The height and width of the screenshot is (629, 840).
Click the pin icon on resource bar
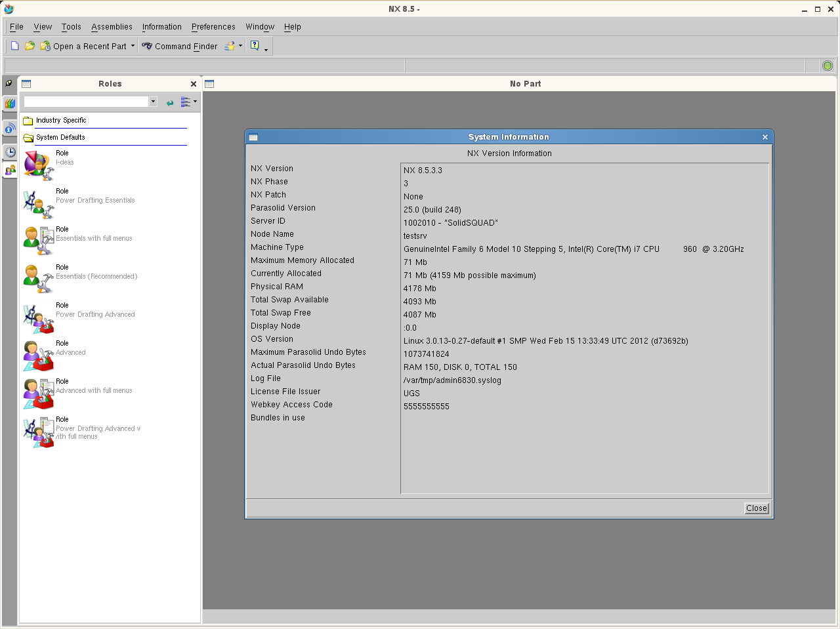(x=9, y=83)
